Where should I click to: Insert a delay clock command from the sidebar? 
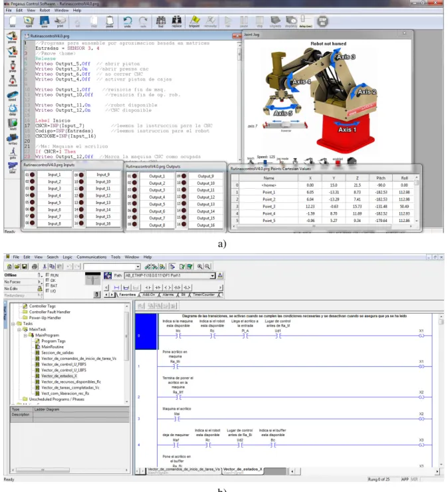tap(13, 109)
